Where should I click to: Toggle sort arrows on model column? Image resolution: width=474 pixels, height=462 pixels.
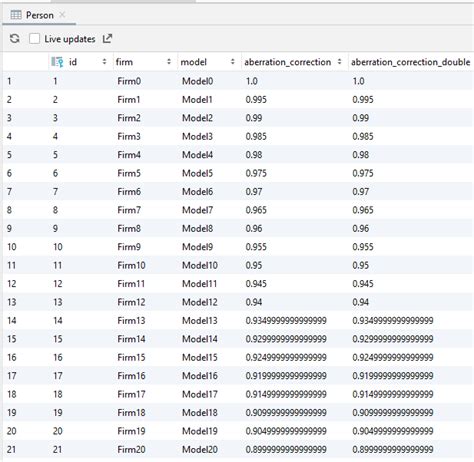(x=232, y=62)
